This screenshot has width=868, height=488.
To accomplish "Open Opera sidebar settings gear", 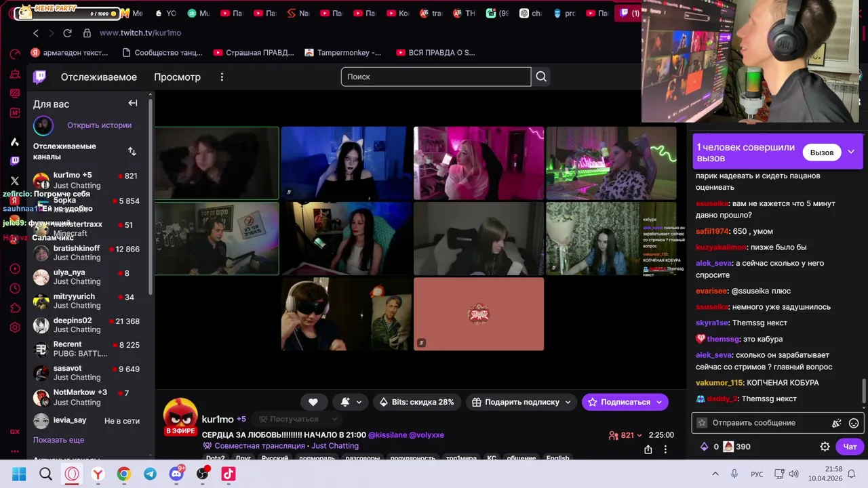I will [x=15, y=328].
